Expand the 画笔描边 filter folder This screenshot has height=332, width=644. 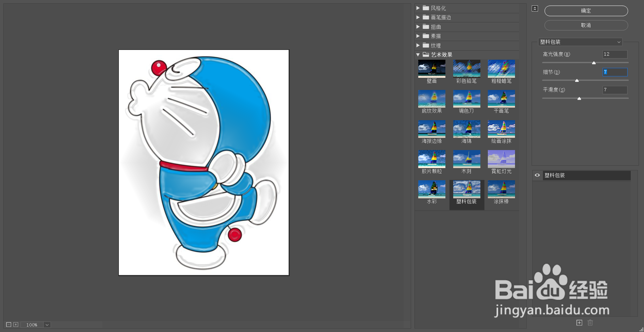pyautogui.click(x=418, y=17)
